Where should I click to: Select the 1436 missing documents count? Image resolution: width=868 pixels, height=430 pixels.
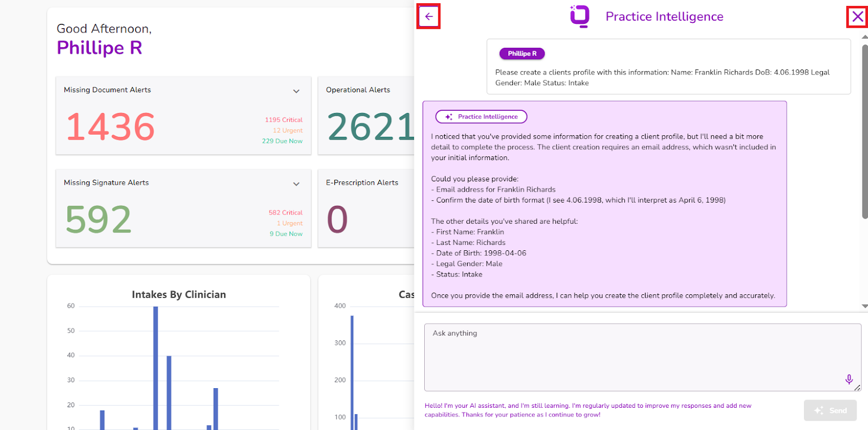pos(111,127)
